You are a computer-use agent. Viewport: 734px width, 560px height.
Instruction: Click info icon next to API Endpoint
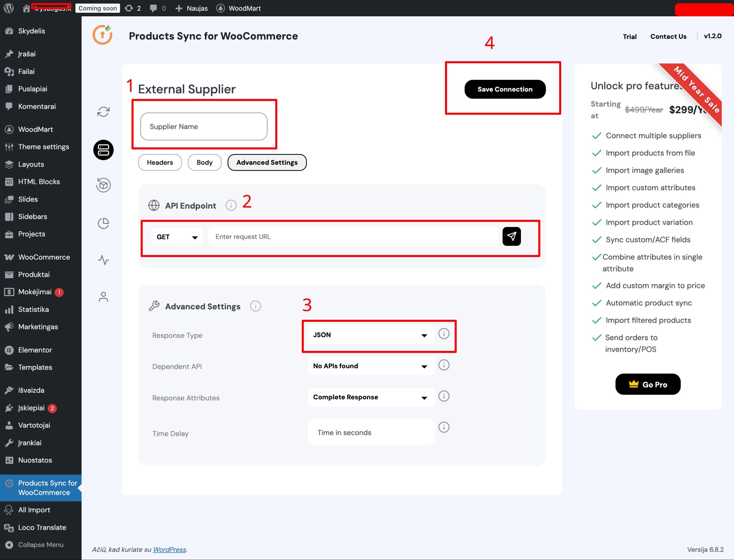click(231, 205)
